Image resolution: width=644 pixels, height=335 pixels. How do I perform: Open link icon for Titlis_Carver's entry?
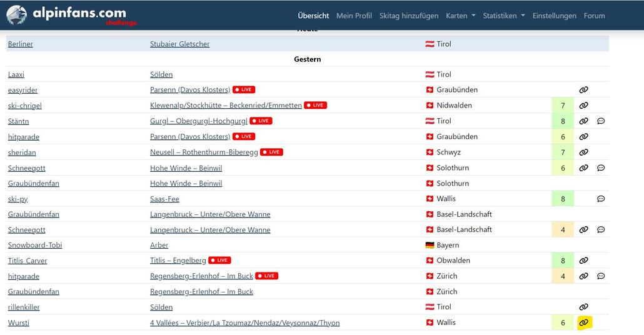click(x=583, y=261)
